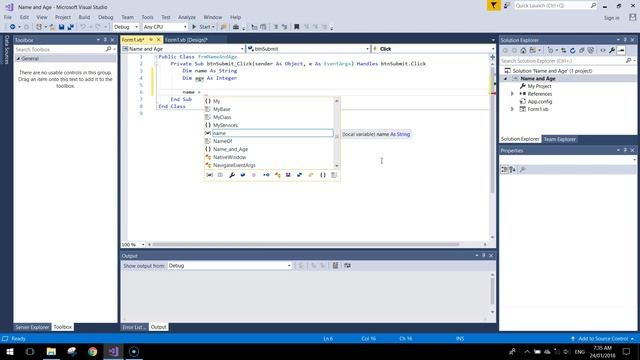Image resolution: width=640 pixels, height=360 pixels.
Task: Click the notifications flag icon in title bar
Action: [x=493, y=5]
